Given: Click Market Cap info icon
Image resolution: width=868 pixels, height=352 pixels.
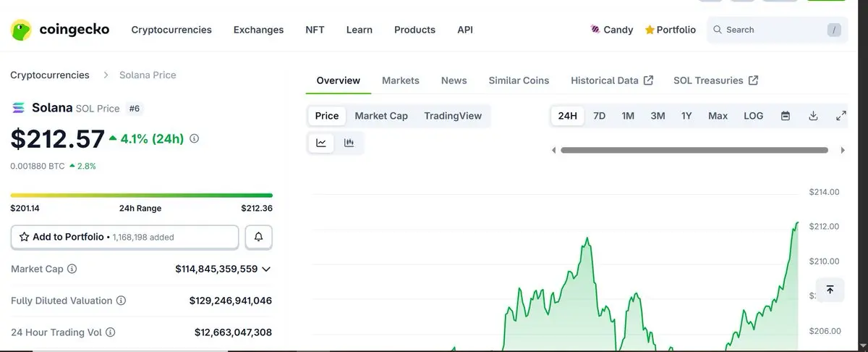Looking at the screenshot, I should (72, 269).
